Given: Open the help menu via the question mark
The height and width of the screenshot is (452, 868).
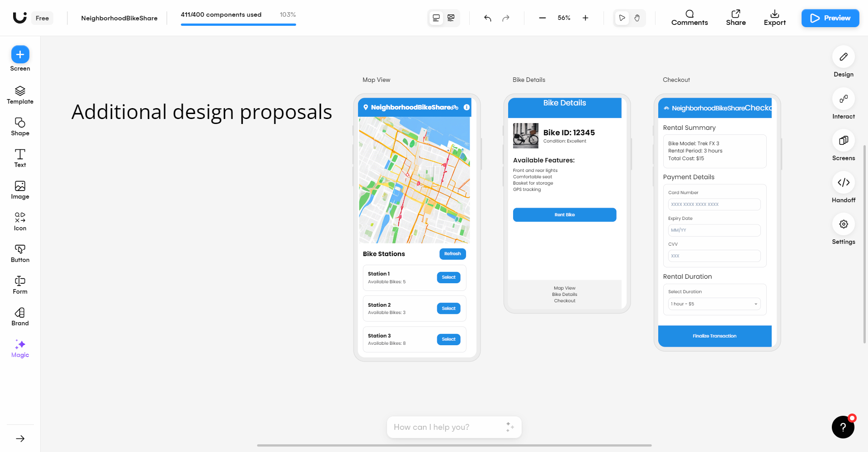Looking at the screenshot, I should (x=843, y=427).
